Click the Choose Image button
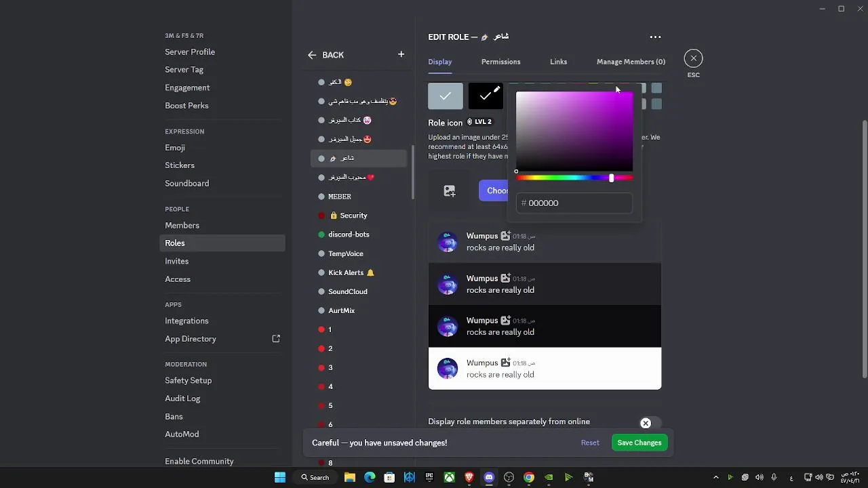 (x=494, y=190)
